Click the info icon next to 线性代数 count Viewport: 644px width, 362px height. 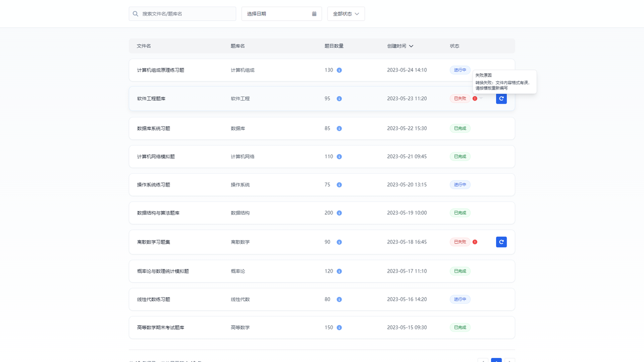(340, 299)
